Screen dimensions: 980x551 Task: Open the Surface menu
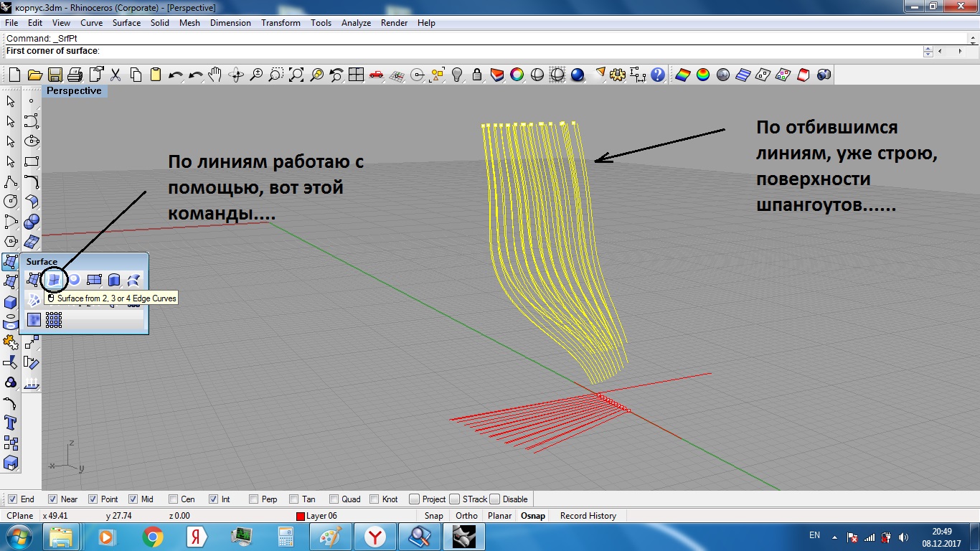click(126, 23)
